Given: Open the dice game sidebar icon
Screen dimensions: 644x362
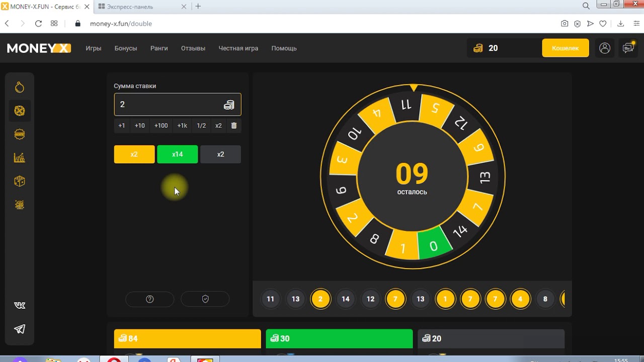Looking at the screenshot, I should pyautogui.click(x=20, y=182).
